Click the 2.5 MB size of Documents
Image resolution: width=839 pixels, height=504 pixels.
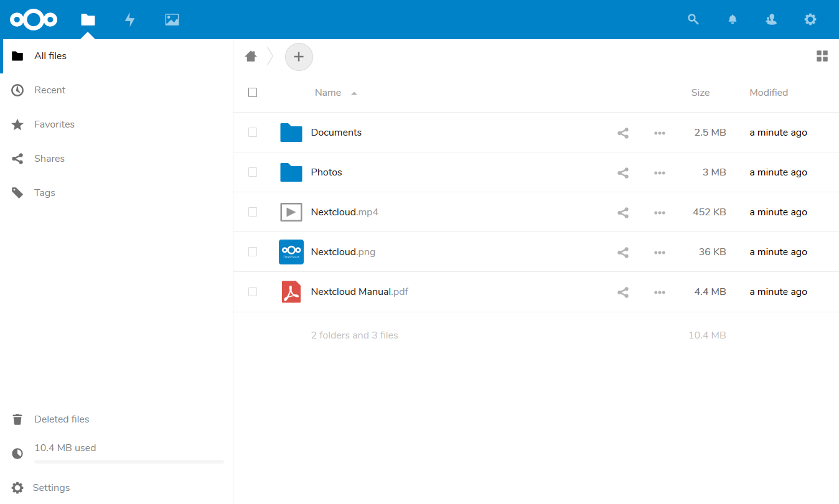coord(710,133)
